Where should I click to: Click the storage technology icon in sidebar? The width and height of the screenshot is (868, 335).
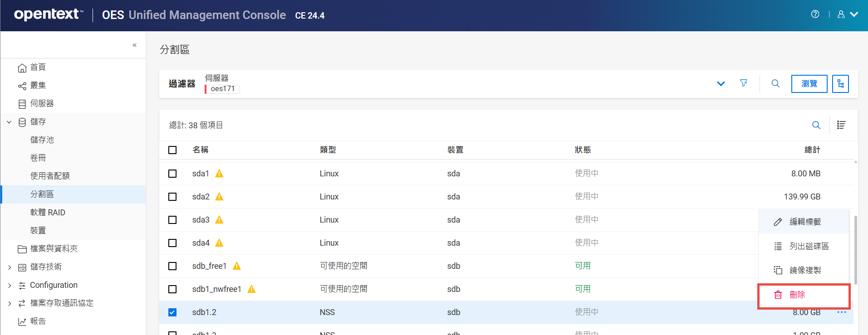click(x=22, y=267)
